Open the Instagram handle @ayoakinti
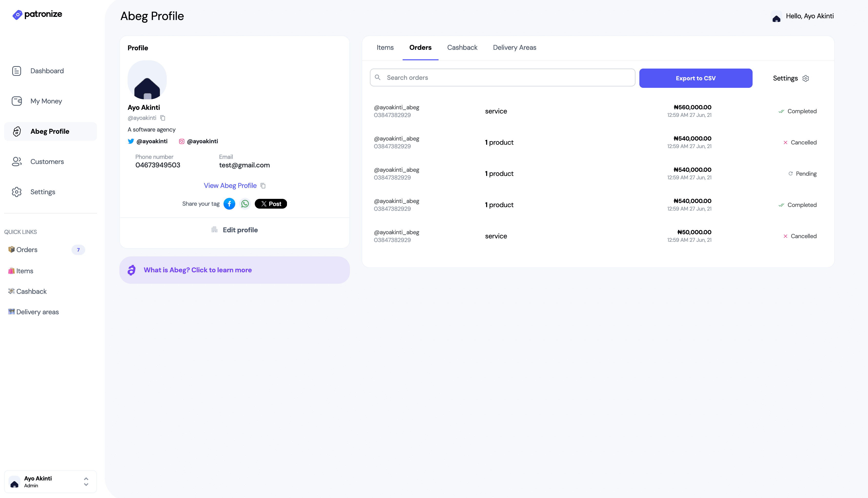The width and height of the screenshot is (868, 498). [x=203, y=141]
